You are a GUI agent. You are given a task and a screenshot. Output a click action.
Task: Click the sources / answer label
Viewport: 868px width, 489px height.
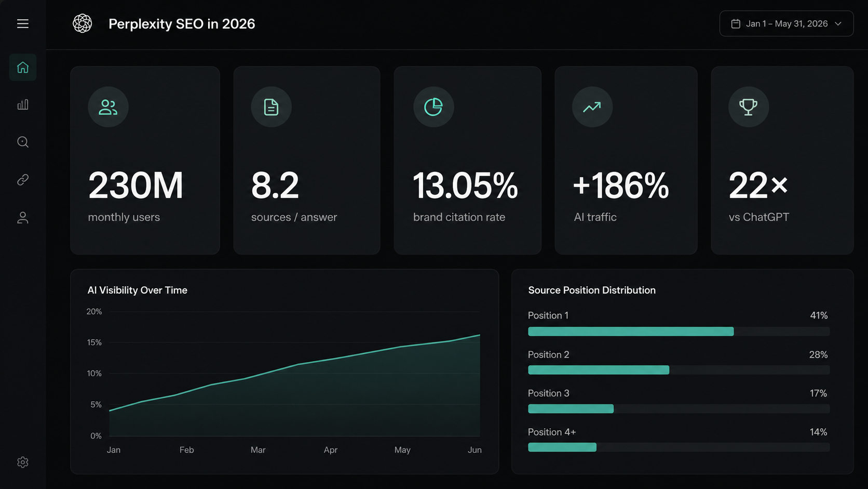[294, 217]
